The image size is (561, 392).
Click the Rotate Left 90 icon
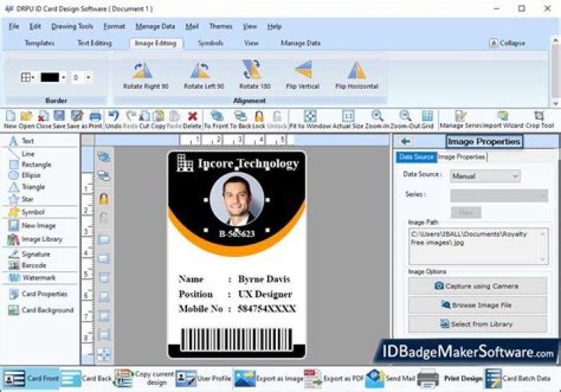tap(200, 70)
